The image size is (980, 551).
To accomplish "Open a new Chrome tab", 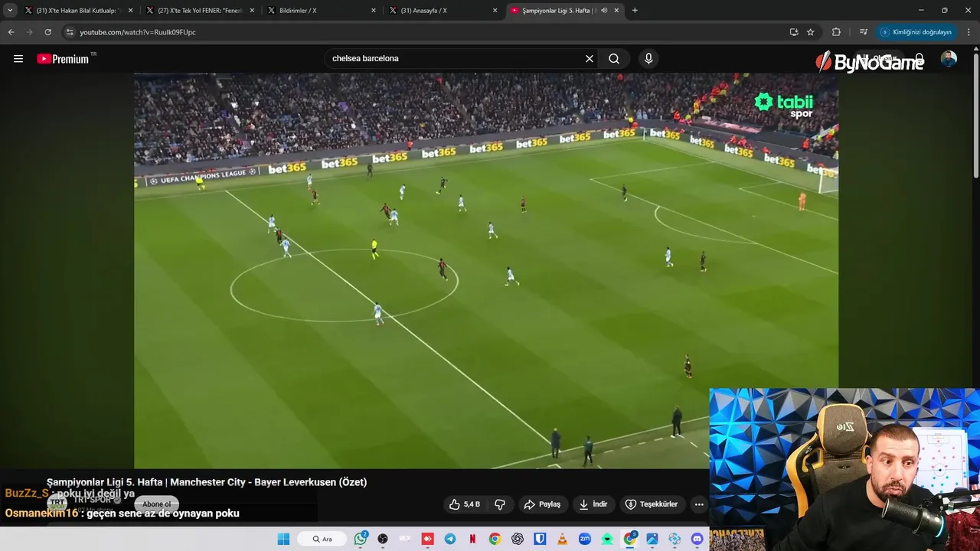I will click(x=635, y=11).
